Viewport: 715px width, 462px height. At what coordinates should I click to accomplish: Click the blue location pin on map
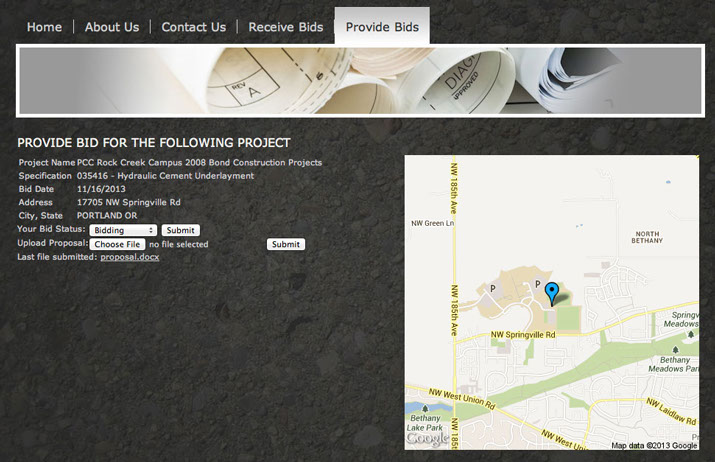click(x=552, y=294)
